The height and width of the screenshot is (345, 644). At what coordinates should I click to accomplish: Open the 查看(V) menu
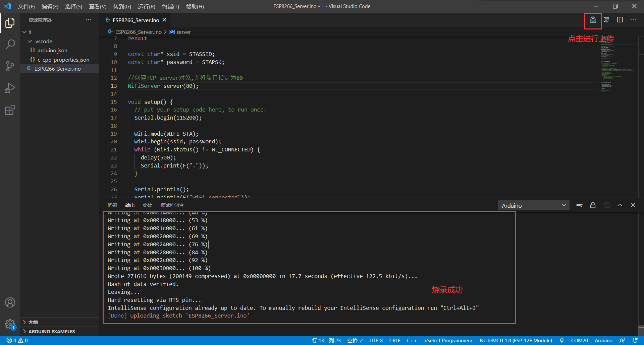point(98,7)
